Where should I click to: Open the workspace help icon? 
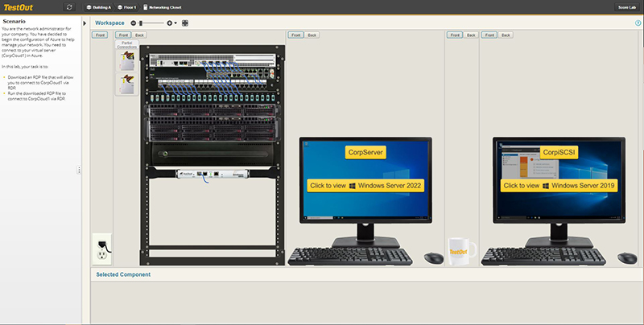click(x=638, y=23)
